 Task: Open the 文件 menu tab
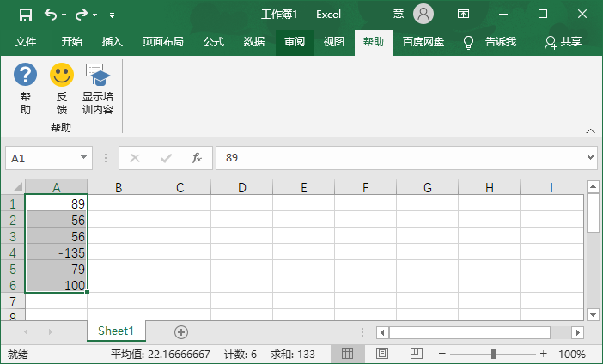(26, 42)
